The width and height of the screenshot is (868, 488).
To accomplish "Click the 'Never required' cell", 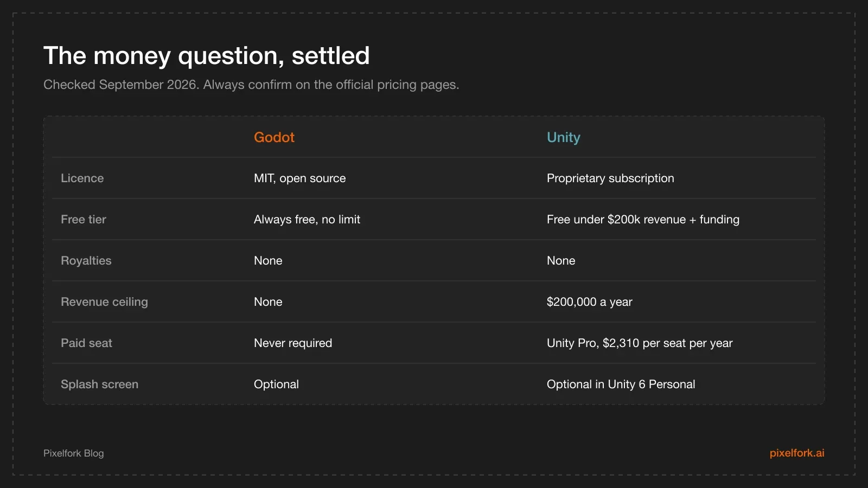I will pos(293,343).
